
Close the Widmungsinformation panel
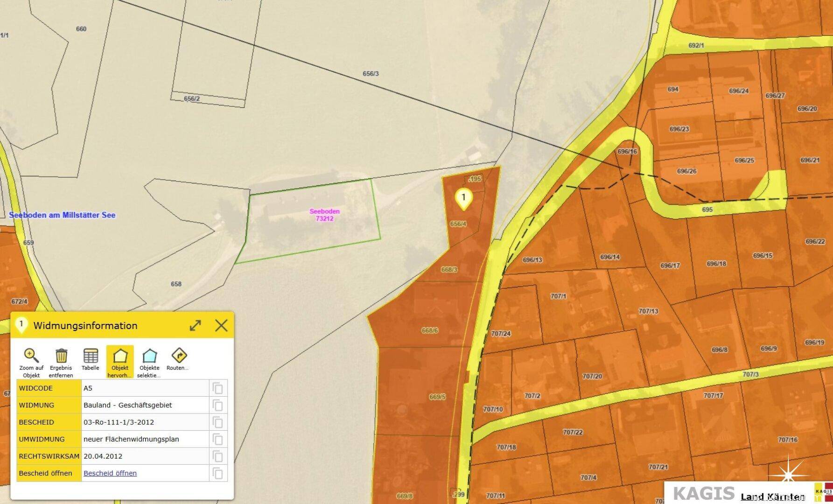click(221, 325)
